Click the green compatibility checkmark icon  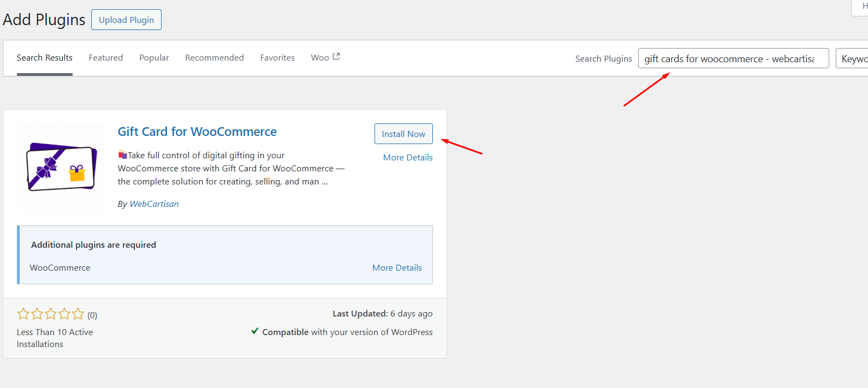coord(254,331)
